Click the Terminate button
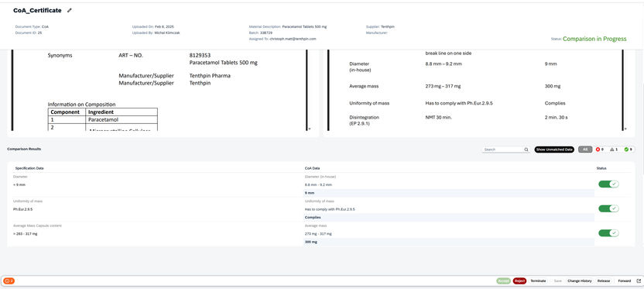The width and height of the screenshot is (644, 289). [x=538, y=280]
